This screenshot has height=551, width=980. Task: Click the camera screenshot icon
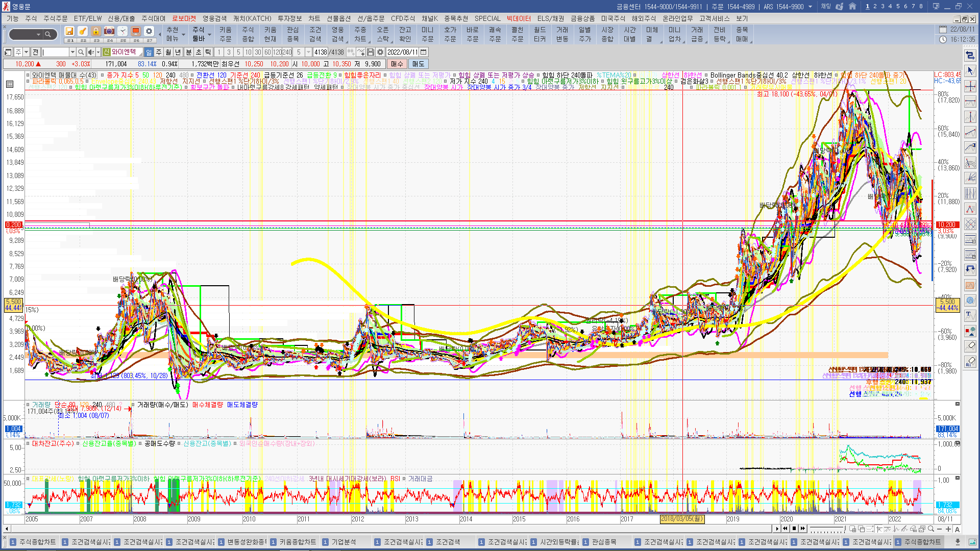click(109, 32)
